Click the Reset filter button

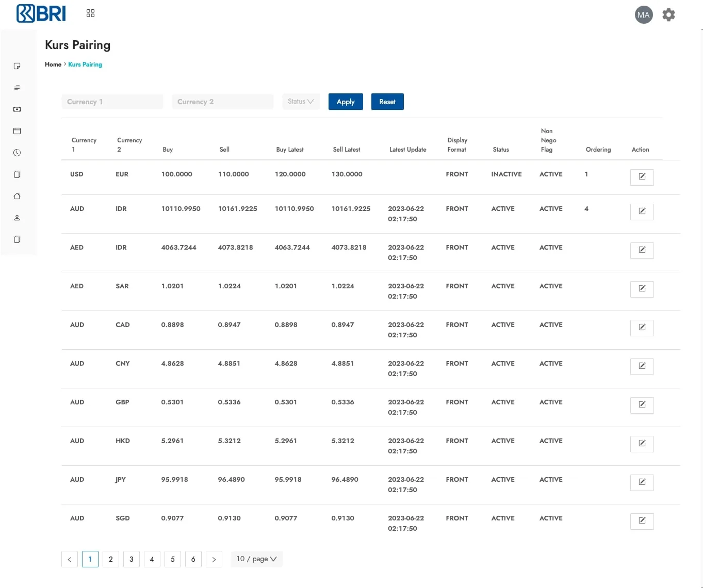[x=387, y=102]
